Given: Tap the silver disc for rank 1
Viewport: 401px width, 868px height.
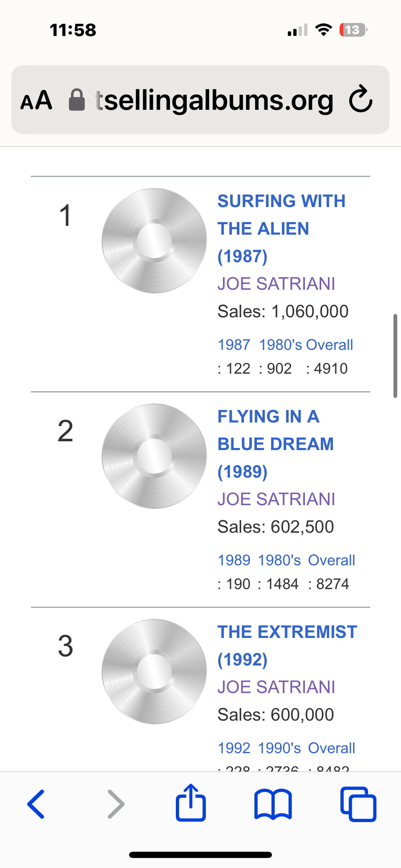Looking at the screenshot, I should click(154, 241).
